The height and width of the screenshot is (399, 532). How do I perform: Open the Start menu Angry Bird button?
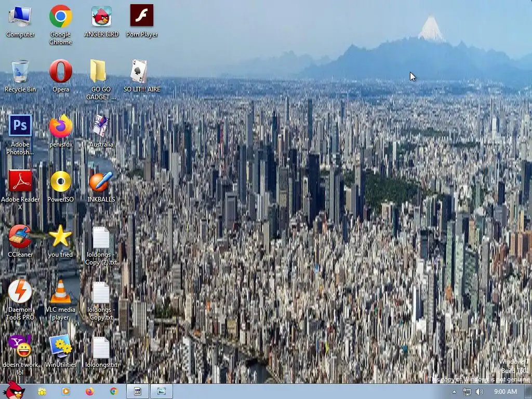point(14,390)
